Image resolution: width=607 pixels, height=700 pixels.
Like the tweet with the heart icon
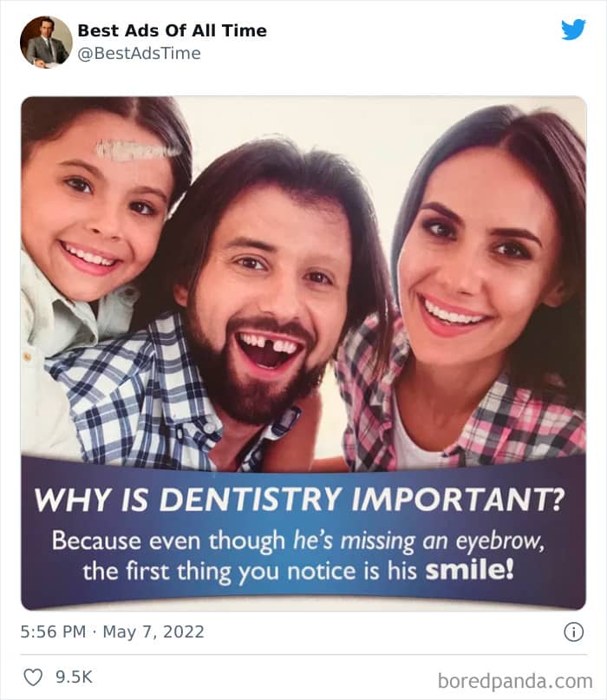(33, 677)
